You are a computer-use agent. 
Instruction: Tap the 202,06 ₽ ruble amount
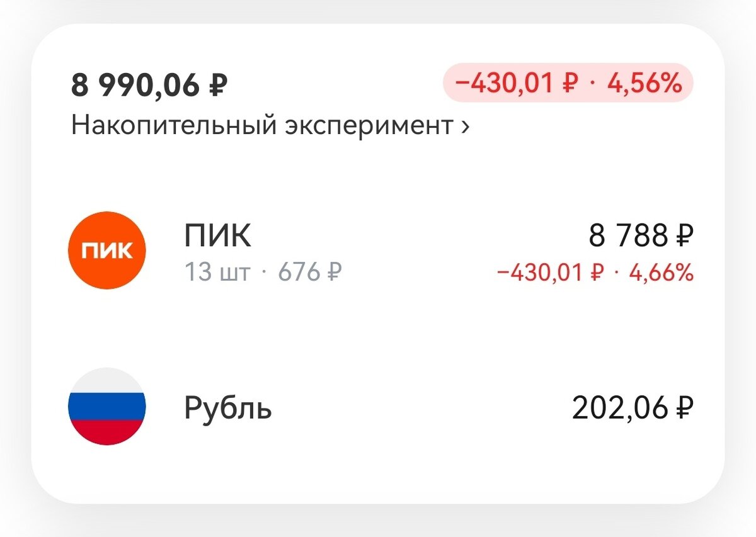click(x=632, y=407)
